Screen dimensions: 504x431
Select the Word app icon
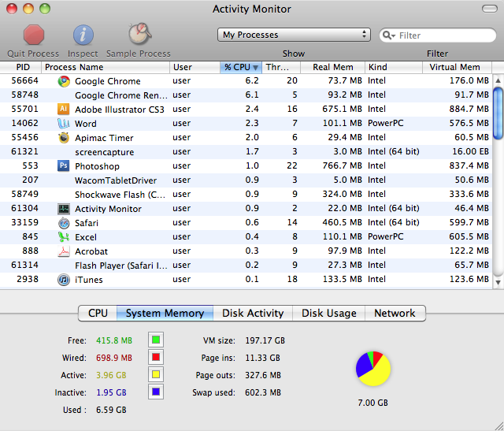[x=63, y=123]
